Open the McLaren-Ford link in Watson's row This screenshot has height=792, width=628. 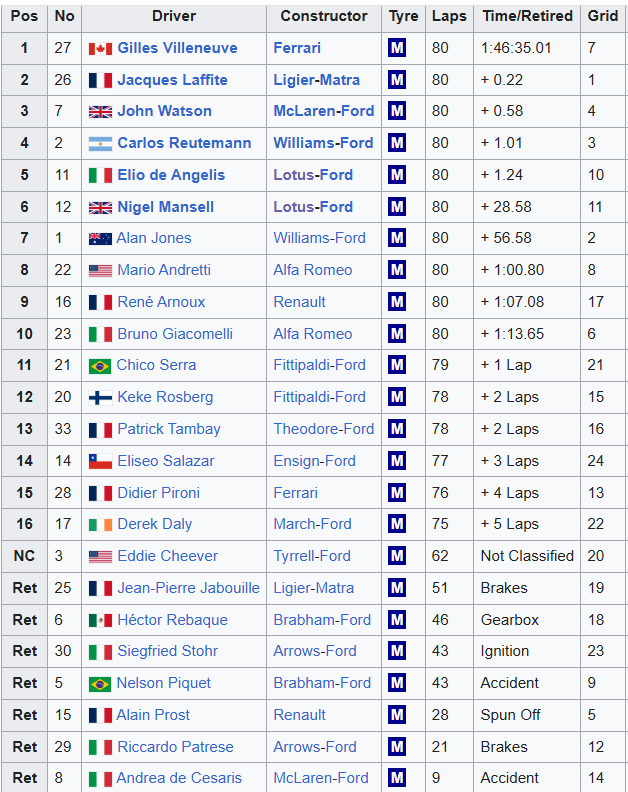tap(324, 111)
